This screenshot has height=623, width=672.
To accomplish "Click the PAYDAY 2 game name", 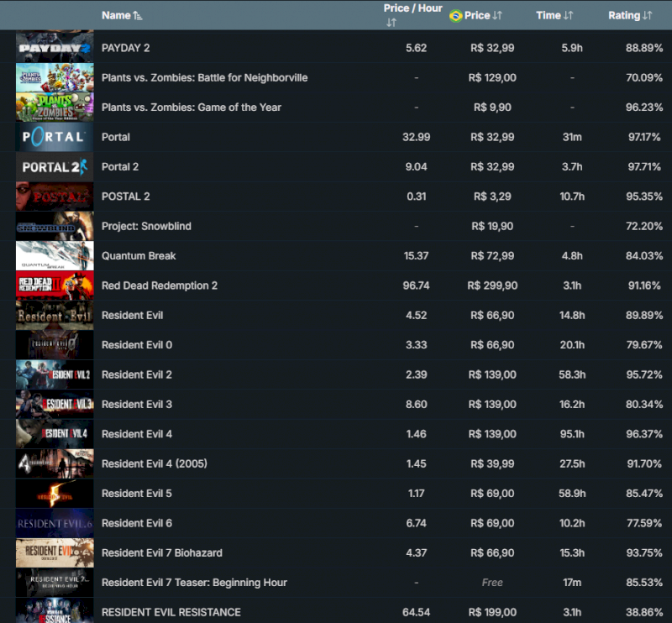I will point(125,48).
